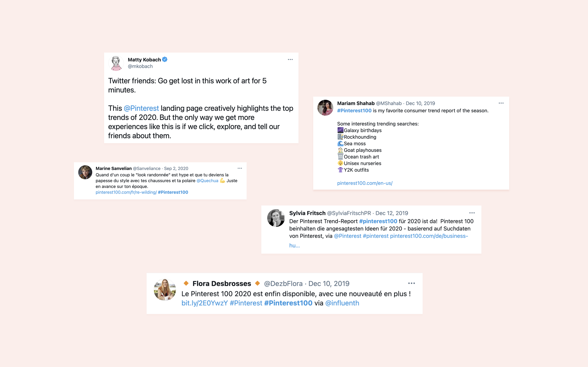Open the @influenth mention
588x367 pixels.
342,303
